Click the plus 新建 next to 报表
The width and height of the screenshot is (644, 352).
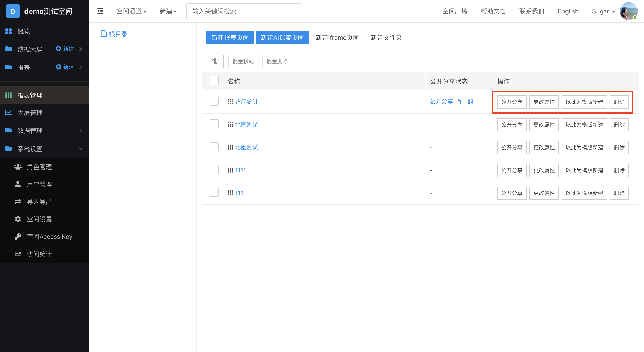tap(65, 67)
